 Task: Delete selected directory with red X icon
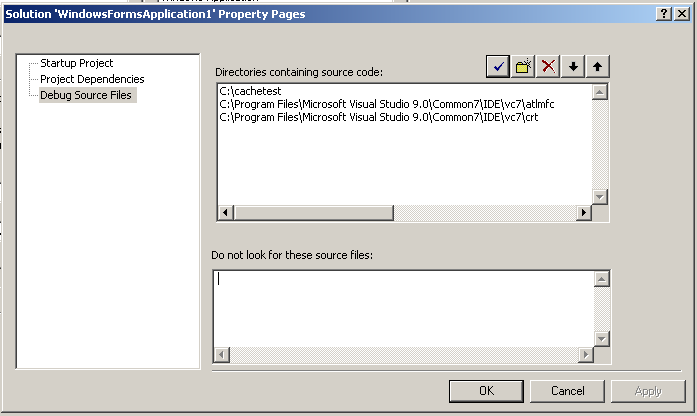pos(548,67)
